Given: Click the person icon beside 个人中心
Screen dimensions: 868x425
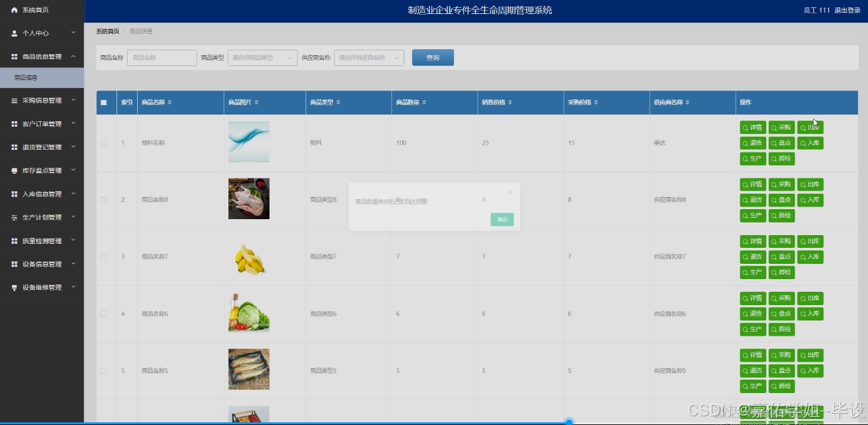Looking at the screenshot, I should tap(15, 33).
